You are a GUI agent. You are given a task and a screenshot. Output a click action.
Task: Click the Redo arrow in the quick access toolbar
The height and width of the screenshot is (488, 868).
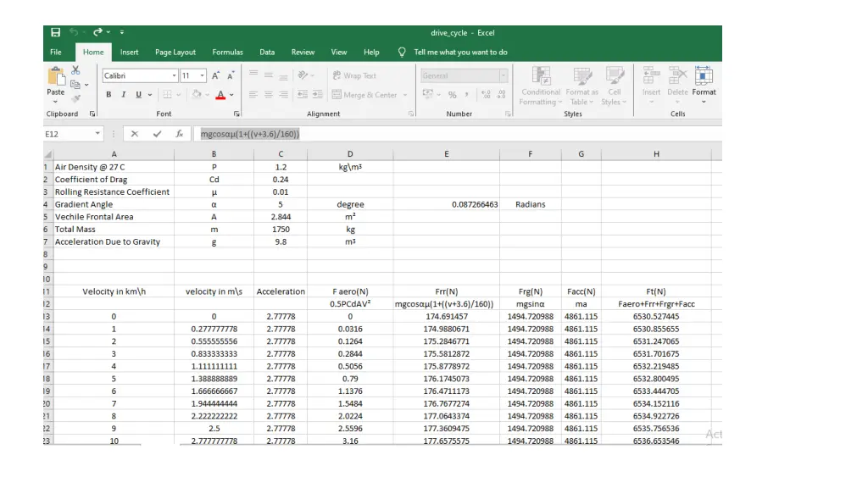pyautogui.click(x=97, y=32)
